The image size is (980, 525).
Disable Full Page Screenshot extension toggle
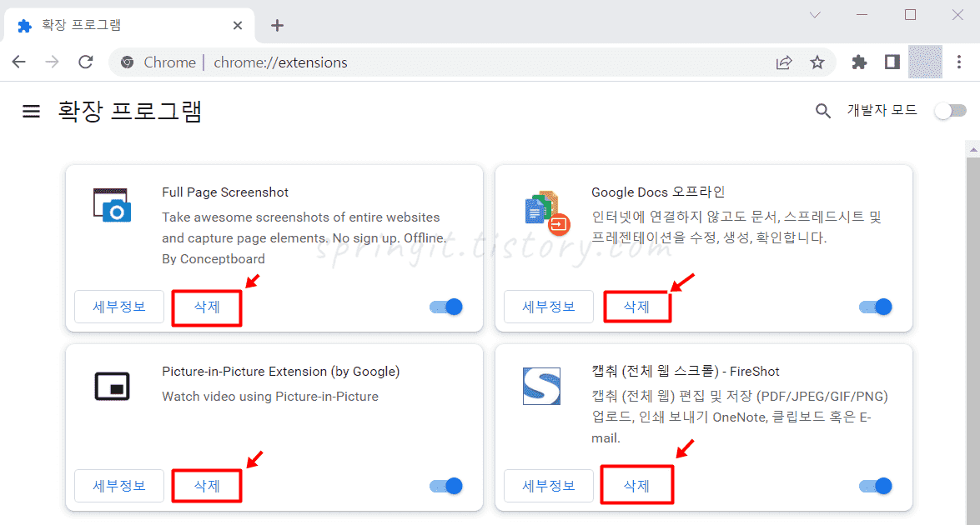tap(446, 307)
